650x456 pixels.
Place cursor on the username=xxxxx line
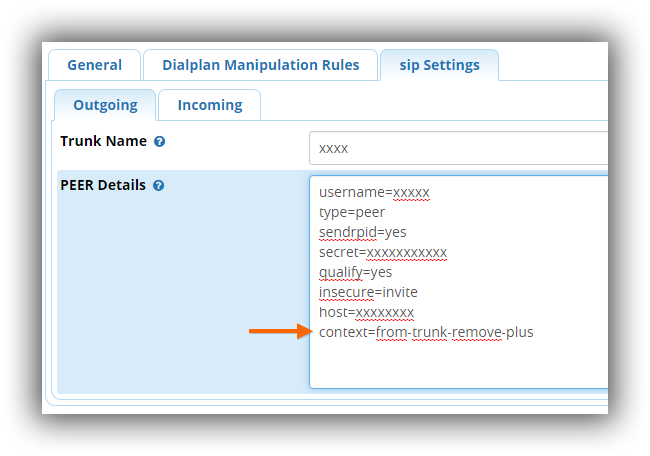[374, 192]
